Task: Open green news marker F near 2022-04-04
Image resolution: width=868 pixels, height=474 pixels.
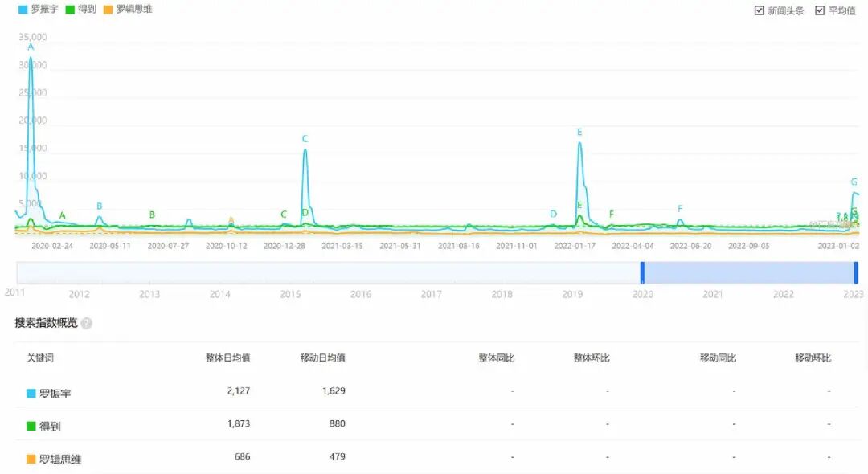Action: tap(612, 214)
